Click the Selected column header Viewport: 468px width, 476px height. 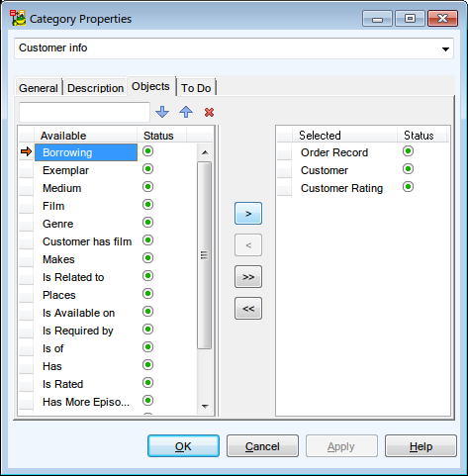[344, 136]
